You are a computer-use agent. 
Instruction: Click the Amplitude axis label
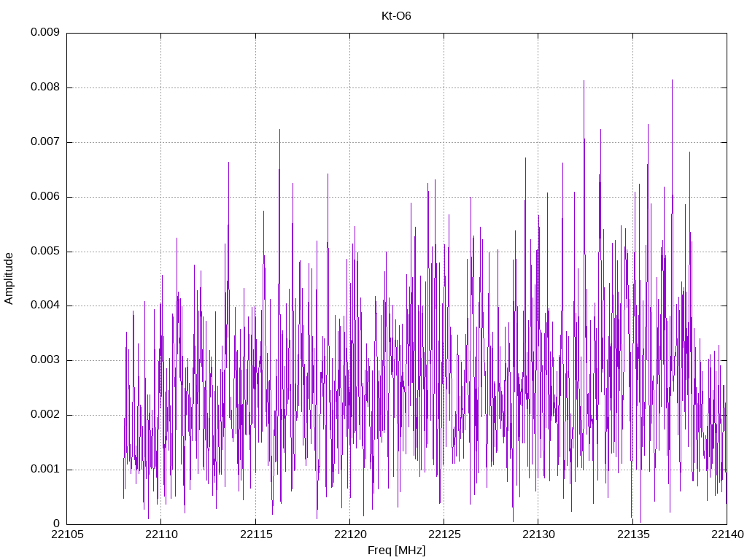[x=9, y=279]
